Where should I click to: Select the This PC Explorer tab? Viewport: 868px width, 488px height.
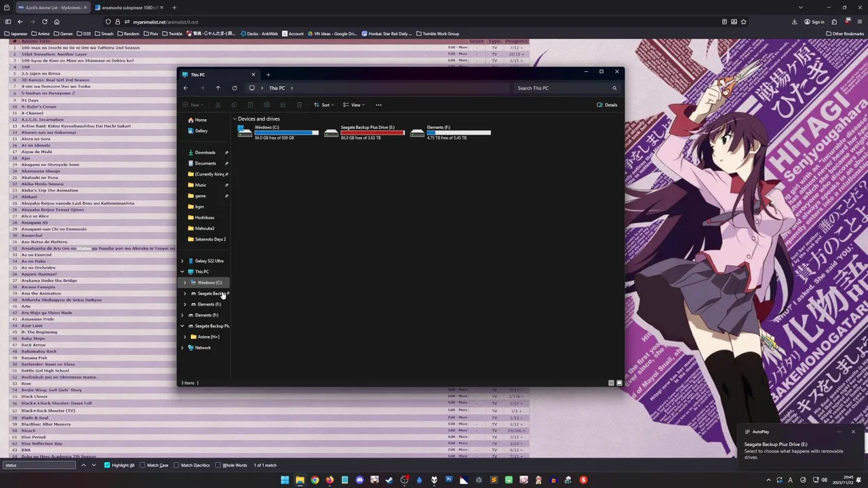219,75
